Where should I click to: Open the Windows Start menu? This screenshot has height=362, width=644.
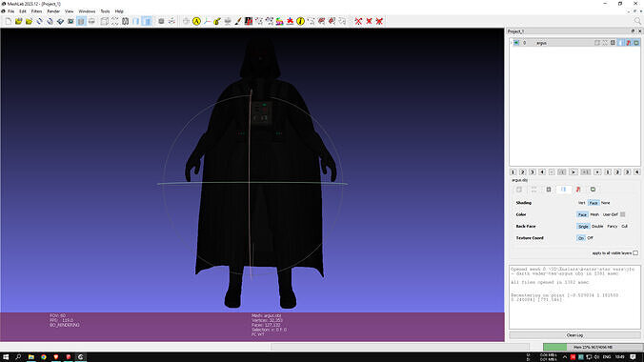[x=6, y=357]
